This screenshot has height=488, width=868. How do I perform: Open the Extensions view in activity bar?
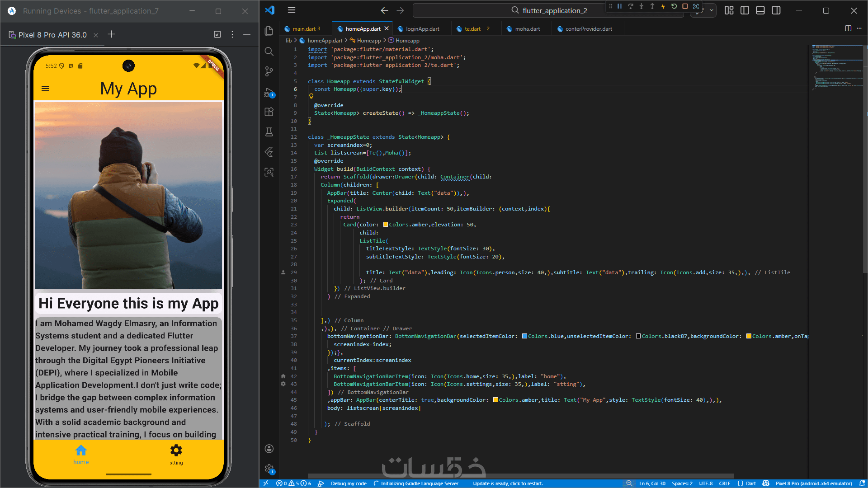269,112
